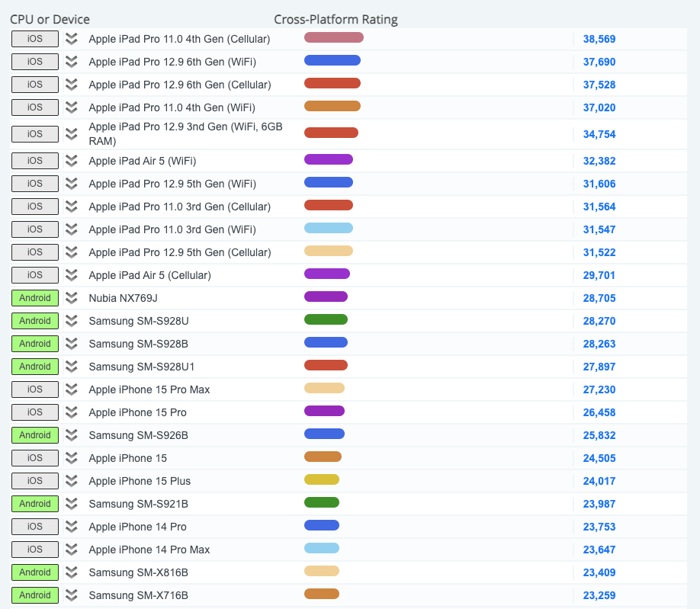This screenshot has height=609, width=700.
Task: Expand chevron for Apple iPad Air 5 (Cellular)
Action: (x=72, y=275)
